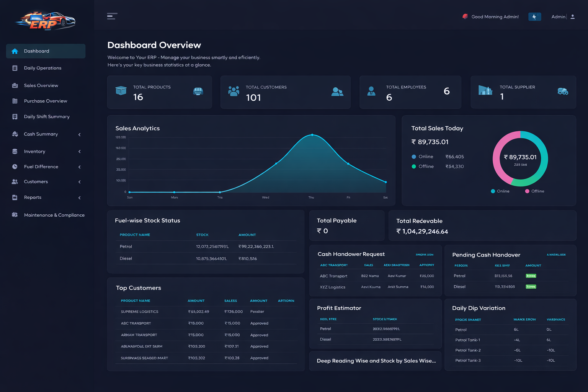Select the Dashboard home icon in sidebar
588x392 pixels.
[x=15, y=51]
